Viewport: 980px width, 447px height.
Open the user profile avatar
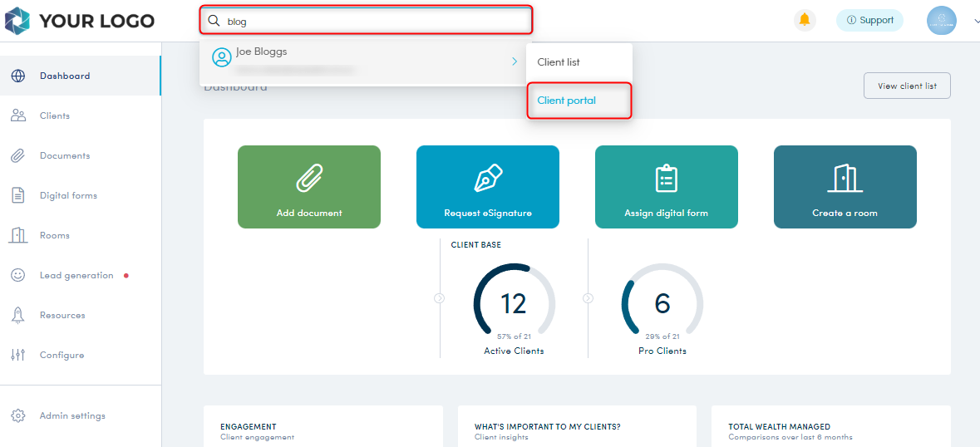coord(941,21)
